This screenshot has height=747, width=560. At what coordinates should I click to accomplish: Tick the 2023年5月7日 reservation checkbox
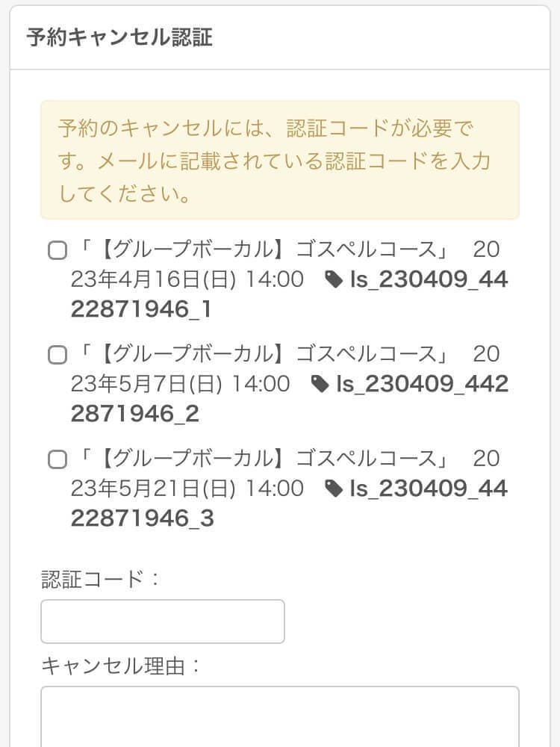click(x=57, y=356)
